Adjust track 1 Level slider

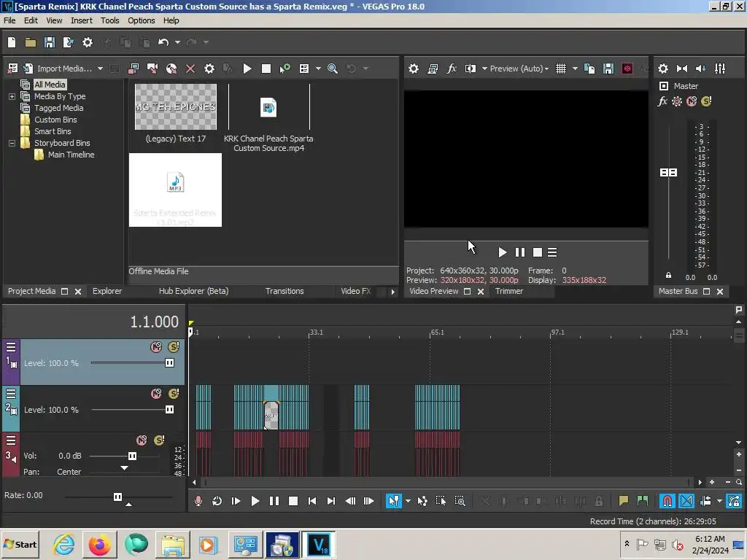tap(169, 363)
